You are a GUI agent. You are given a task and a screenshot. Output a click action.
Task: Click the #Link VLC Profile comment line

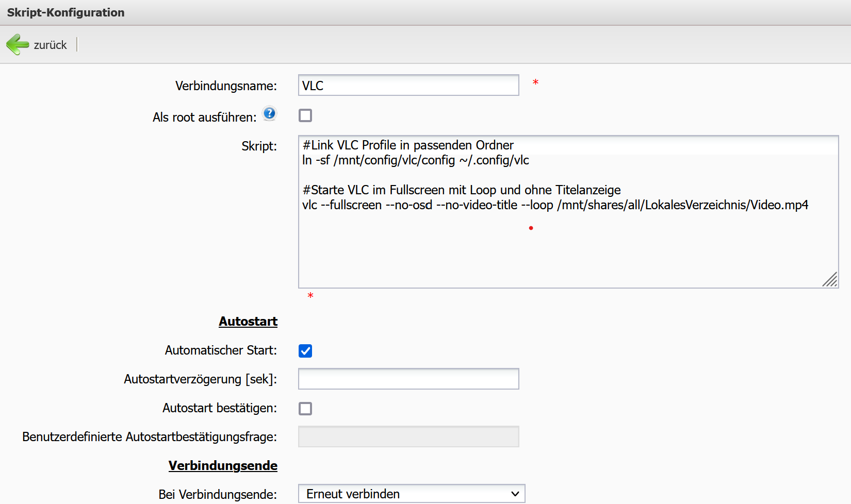pos(408,145)
